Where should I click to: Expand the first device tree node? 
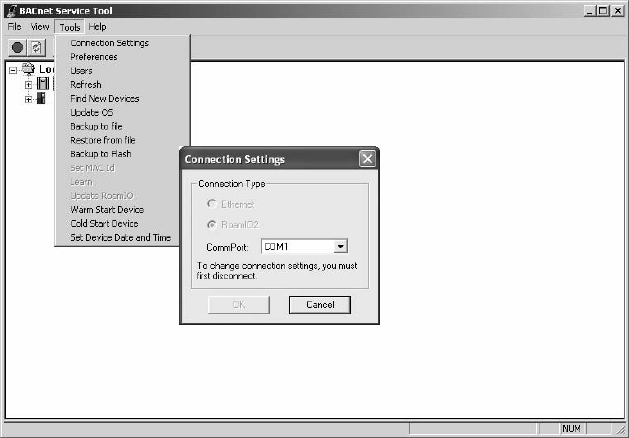point(28,85)
